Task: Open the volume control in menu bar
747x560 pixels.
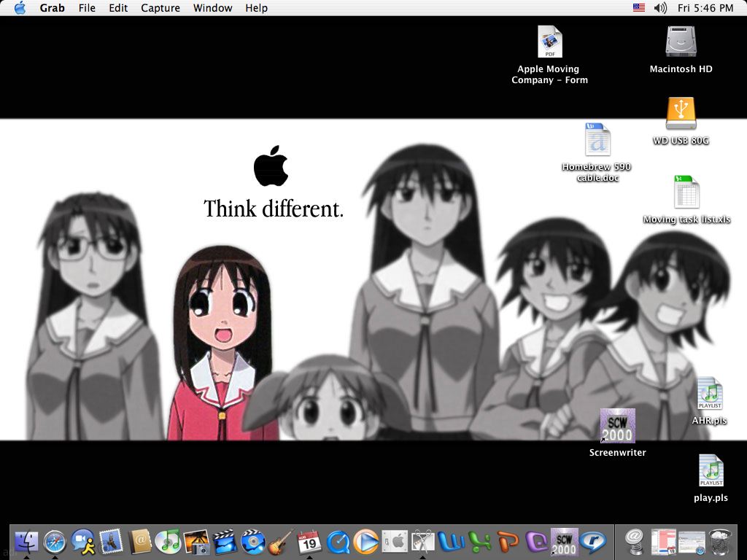Action: pyautogui.click(x=660, y=7)
